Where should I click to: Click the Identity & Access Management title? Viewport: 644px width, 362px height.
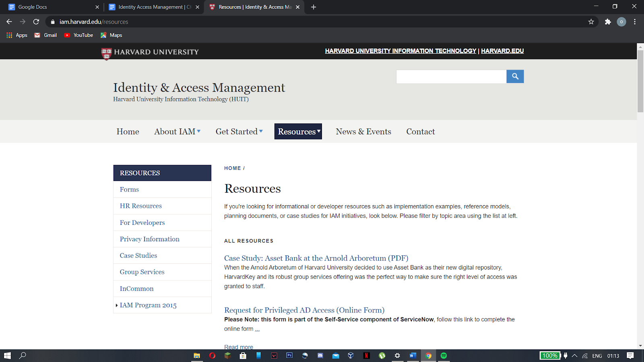199,88
